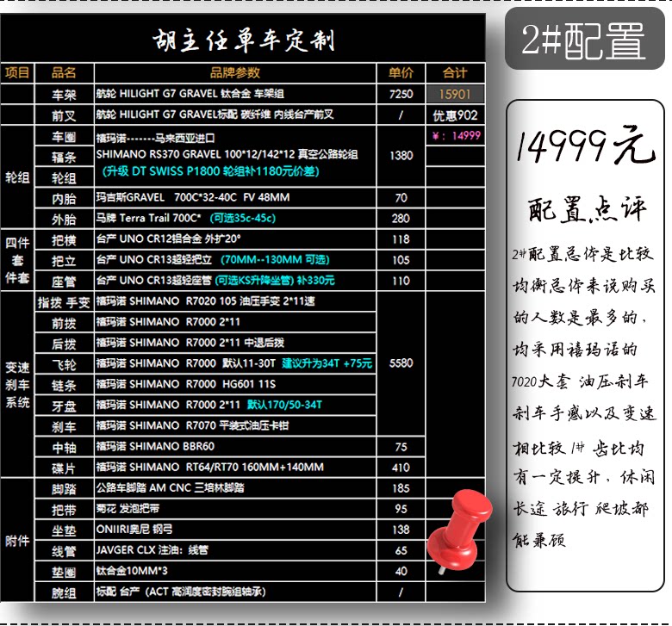Select the 内胎 item name cell

(x=64, y=199)
